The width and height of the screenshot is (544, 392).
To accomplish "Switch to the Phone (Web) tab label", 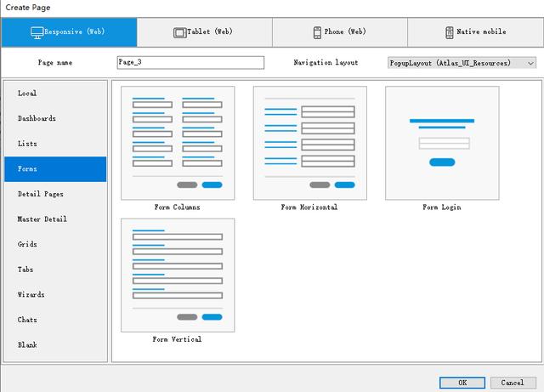I will pos(345,31).
